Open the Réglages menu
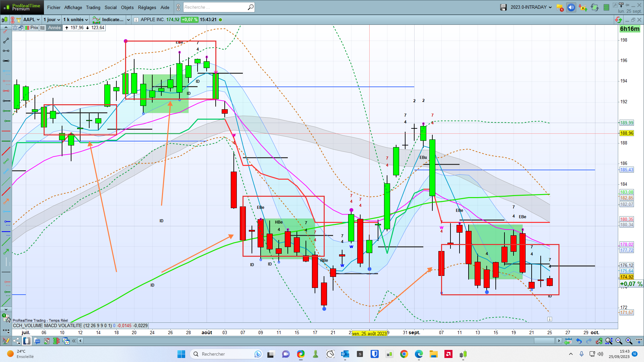 [147, 7]
